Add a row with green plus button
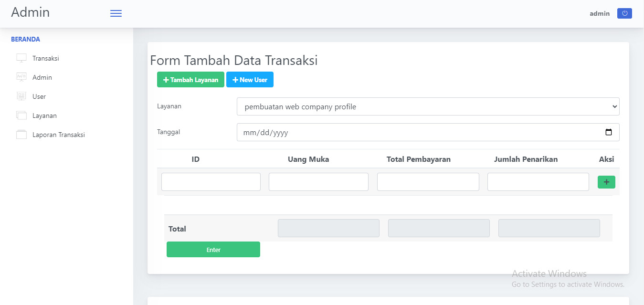This screenshot has width=644, height=305. (x=606, y=182)
